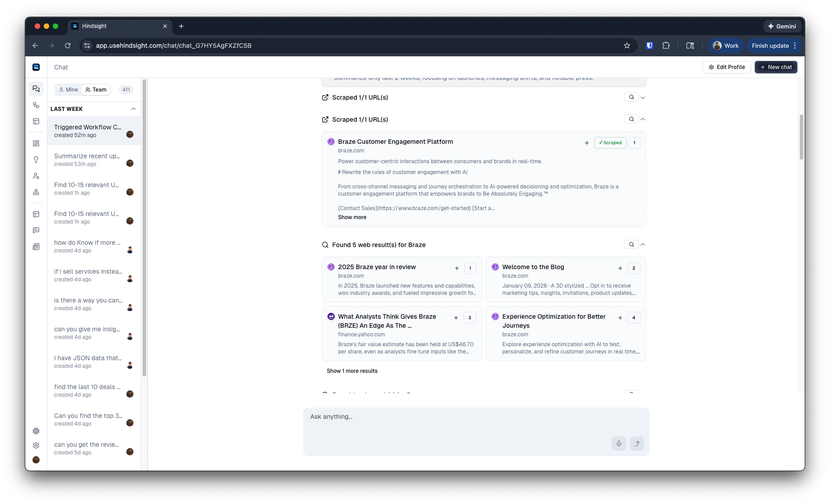Switch to the Mine filter
This screenshot has width=830, height=504.
pos(68,89)
